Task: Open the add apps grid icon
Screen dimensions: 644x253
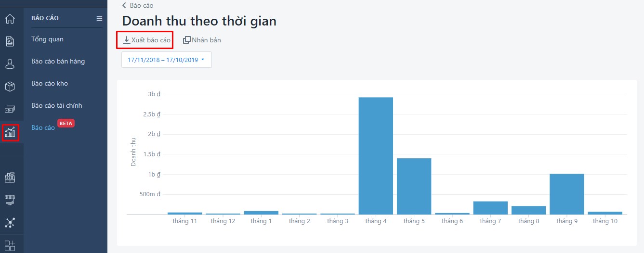Action: coord(9,245)
